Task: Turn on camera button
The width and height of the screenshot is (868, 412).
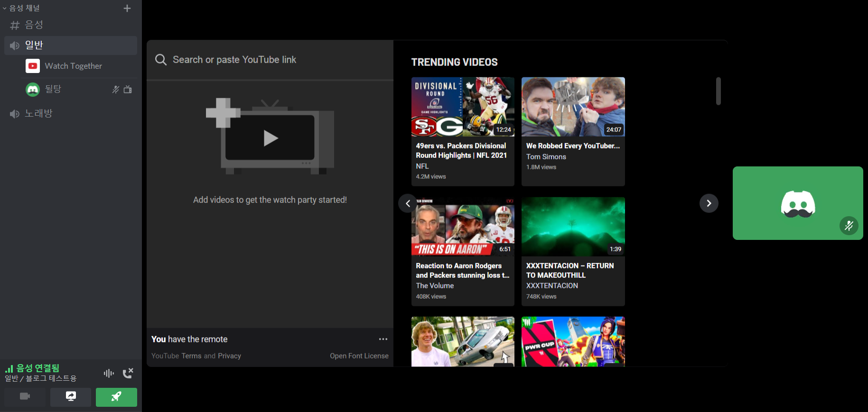Action: pyautogui.click(x=25, y=397)
